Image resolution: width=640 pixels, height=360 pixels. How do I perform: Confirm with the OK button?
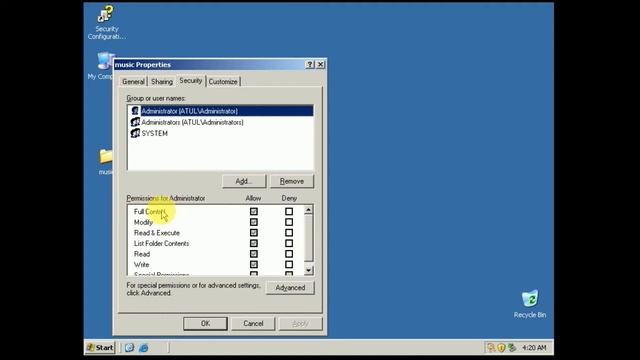(205, 323)
